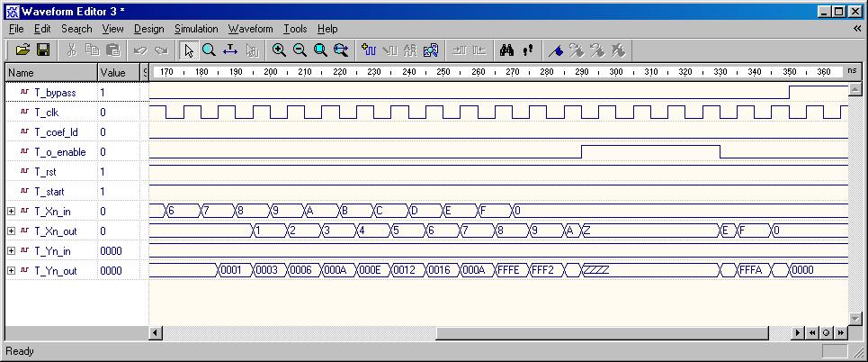Expand the T_Yn_out bus signal
Image resolution: width=868 pixels, height=362 pixels.
pyautogui.click(x=11, y=270)
